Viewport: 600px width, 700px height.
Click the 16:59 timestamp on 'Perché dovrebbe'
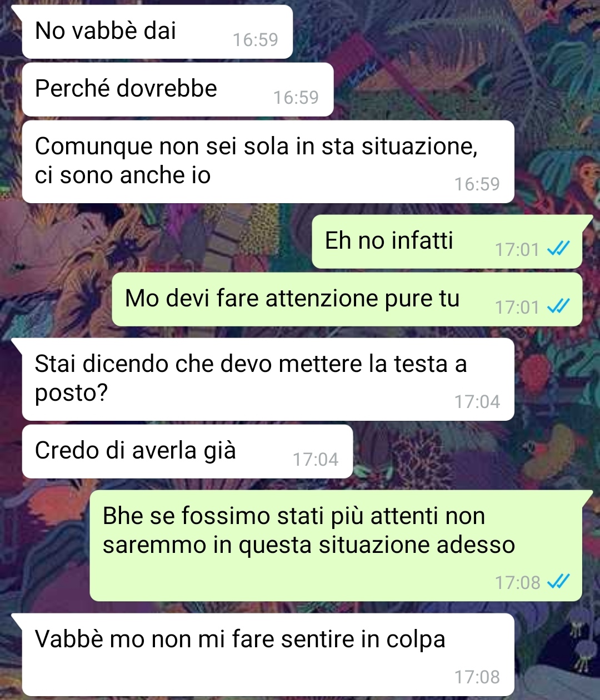click(296, 98)
